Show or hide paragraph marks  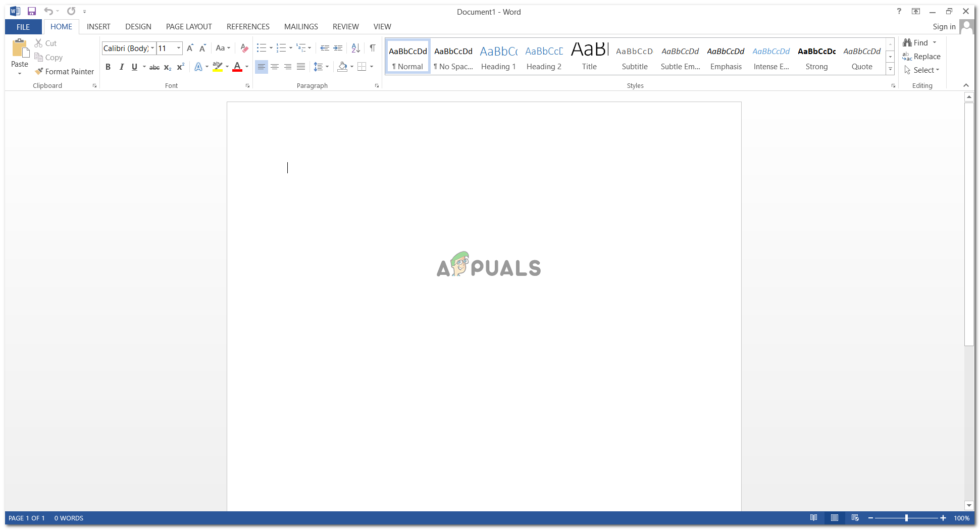click(x=373, y=49)
